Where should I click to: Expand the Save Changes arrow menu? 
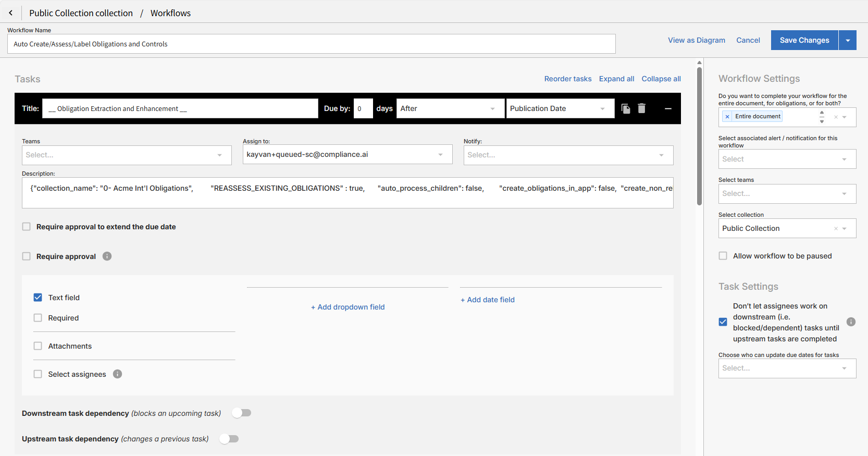848,40
